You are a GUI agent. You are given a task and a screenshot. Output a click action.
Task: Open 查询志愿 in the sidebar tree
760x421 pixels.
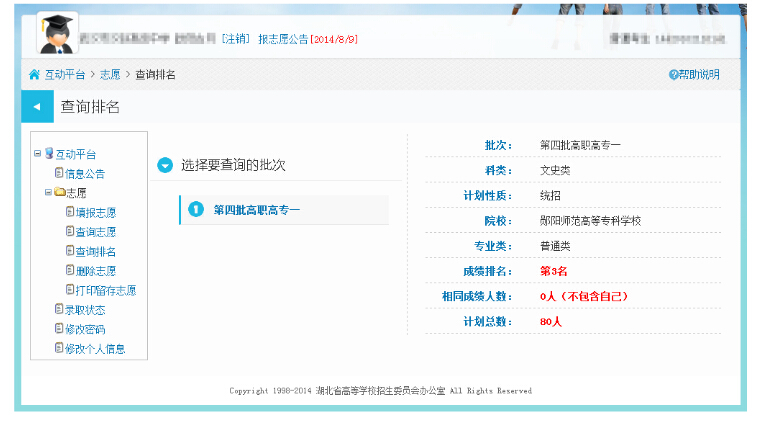pyautogui.click(x=95, y=232)
